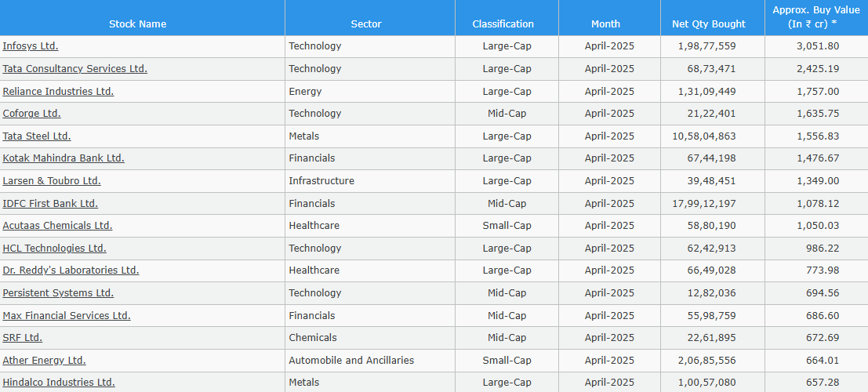Select the Coforge Ltd. link
This screenshot has width=868, height=392.
point(31,114)
